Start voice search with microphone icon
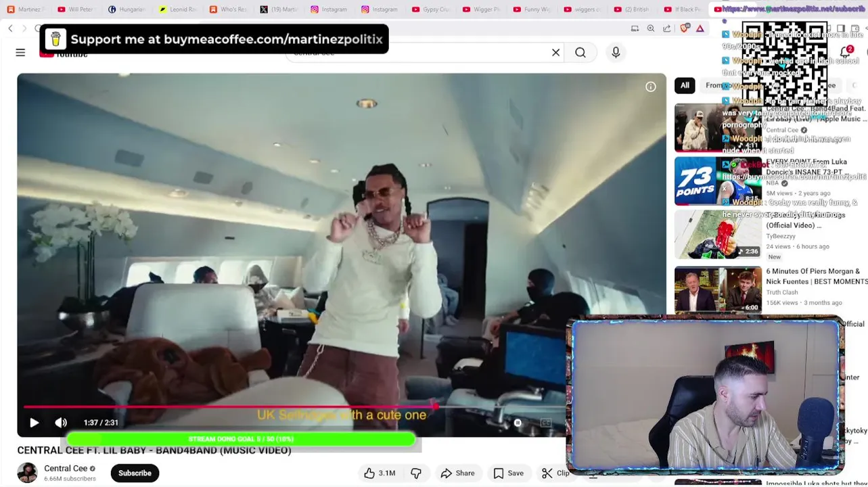 click(x=616, y=53)
